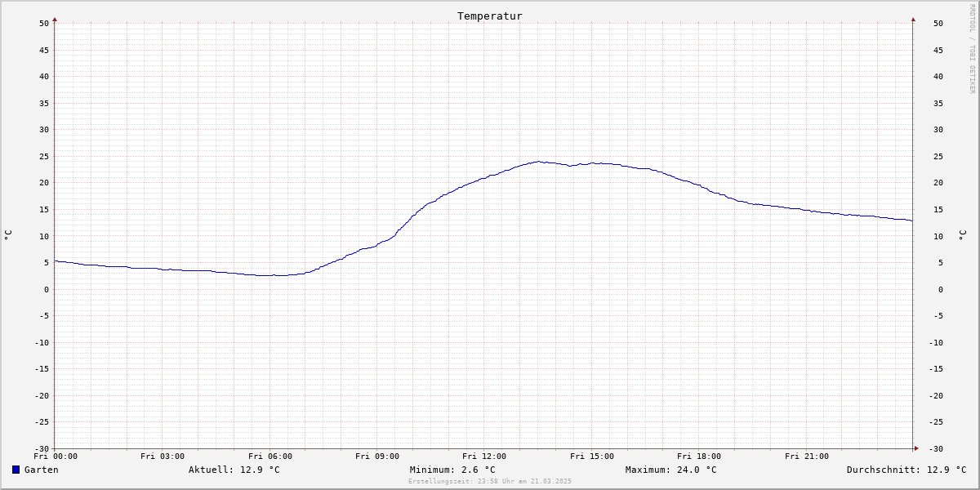Click the left axis 25 label
This screenshot has width=980, height=490.
(x=44, y=156)
